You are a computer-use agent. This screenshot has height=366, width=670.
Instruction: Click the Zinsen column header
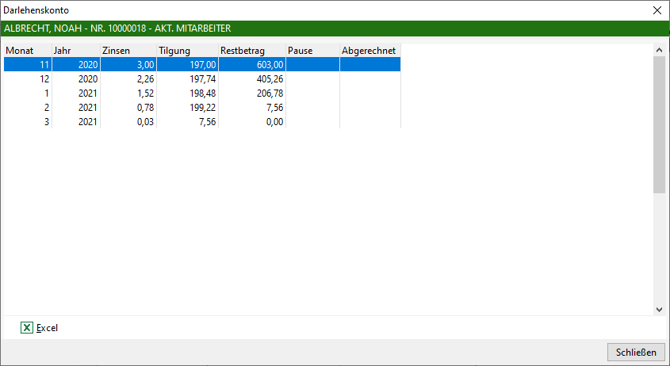pos(129,50)
